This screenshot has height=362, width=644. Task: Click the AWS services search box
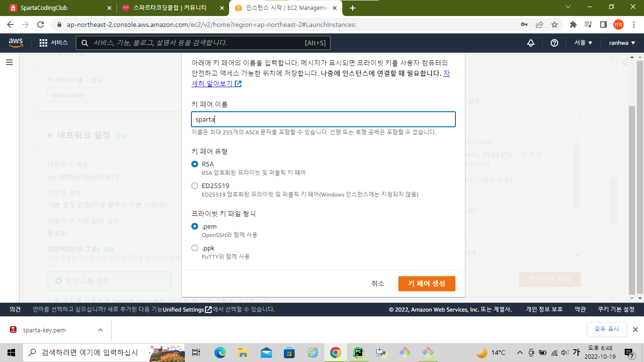click(203, 43)
